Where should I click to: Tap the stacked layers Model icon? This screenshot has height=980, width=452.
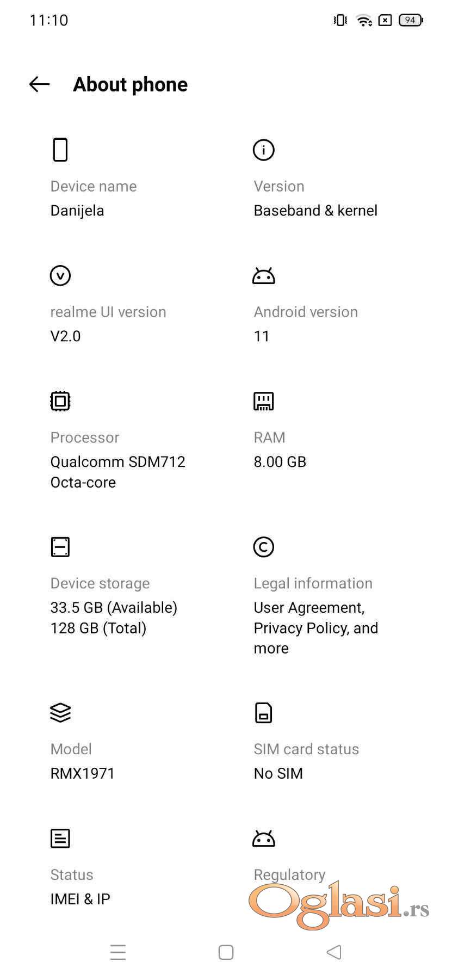click(x=60, y=712)
